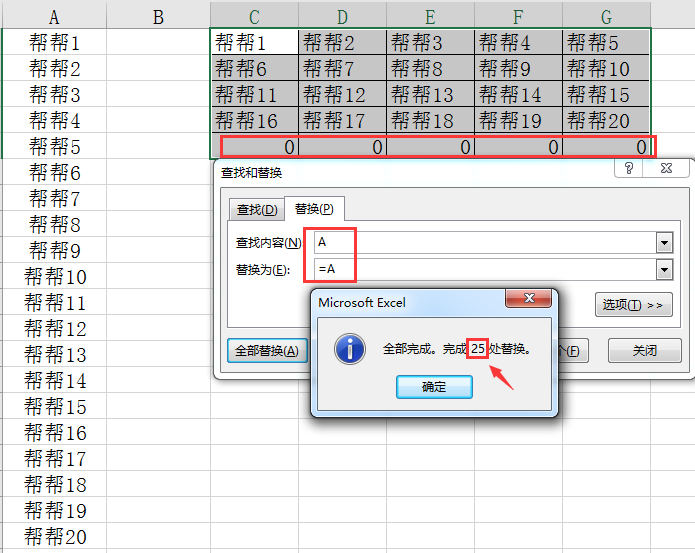Screen dimensions: 695x553
Task: Click cell 帮帮10 in column A
Action: pyautogui.click(x=54, y=276)
